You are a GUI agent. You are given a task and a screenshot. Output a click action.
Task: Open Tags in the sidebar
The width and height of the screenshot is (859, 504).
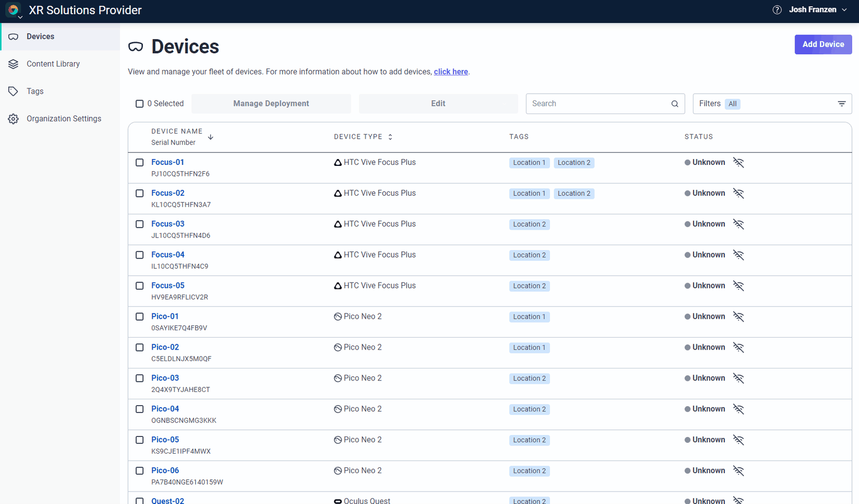point(61,91)
